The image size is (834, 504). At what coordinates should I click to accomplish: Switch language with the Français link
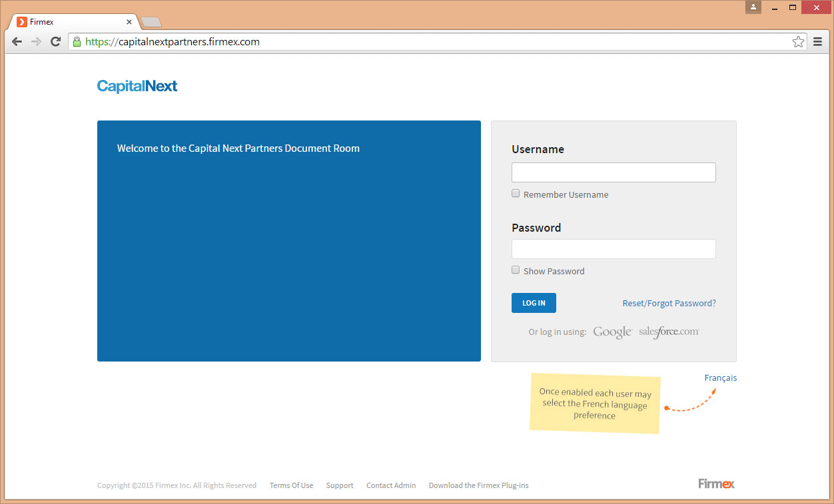coord(721,378)
